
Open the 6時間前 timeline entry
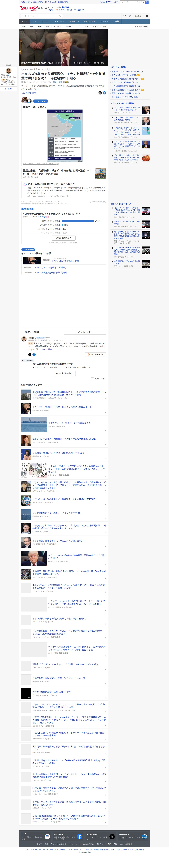50,268
